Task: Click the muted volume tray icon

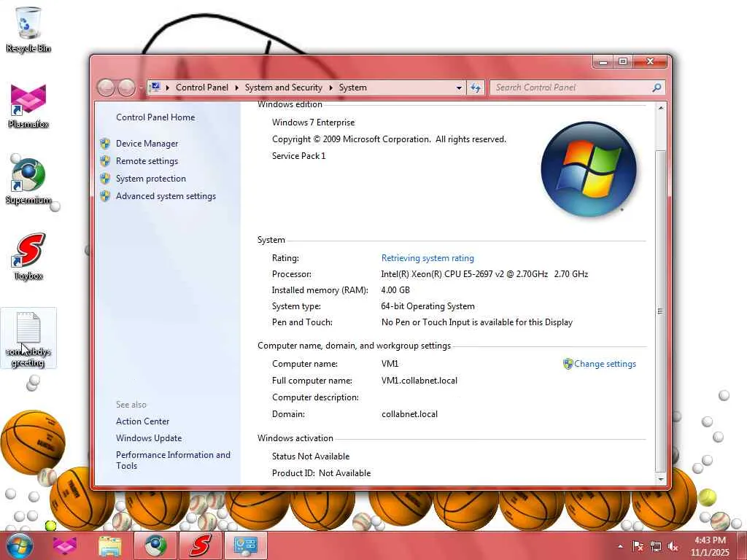Action: [673, 547]
